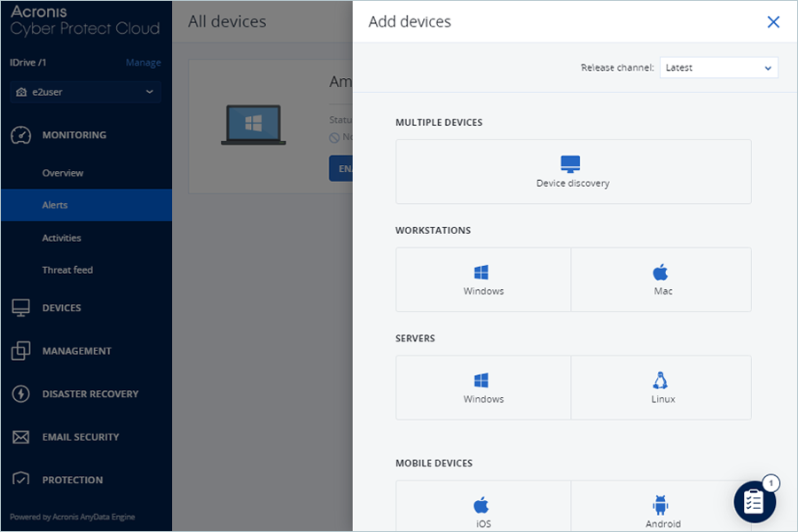
Task: Expand the e2user tenant selector
Action: click(85, 92)
